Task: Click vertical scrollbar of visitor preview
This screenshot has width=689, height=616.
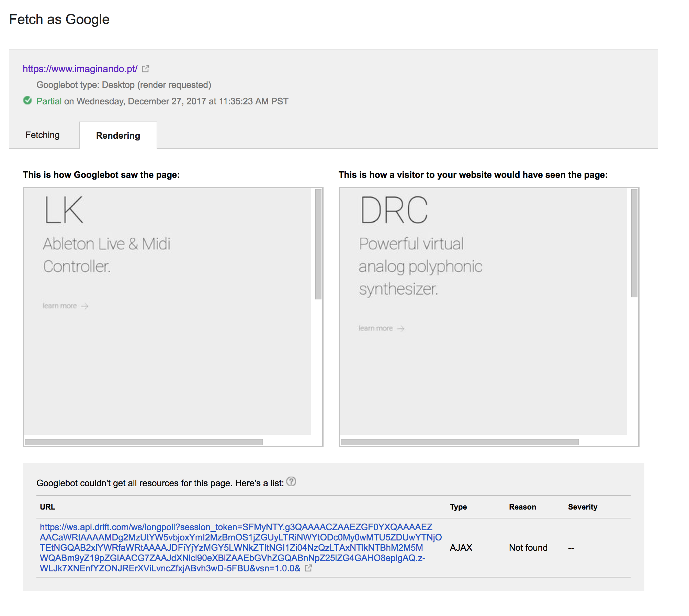Action: (634, 243)
